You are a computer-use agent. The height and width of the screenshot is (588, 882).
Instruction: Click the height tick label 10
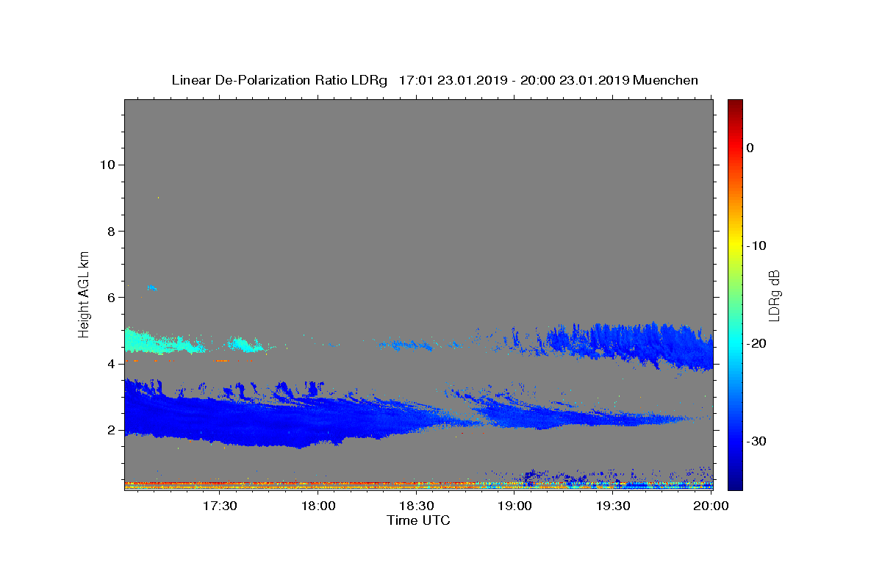107,165
